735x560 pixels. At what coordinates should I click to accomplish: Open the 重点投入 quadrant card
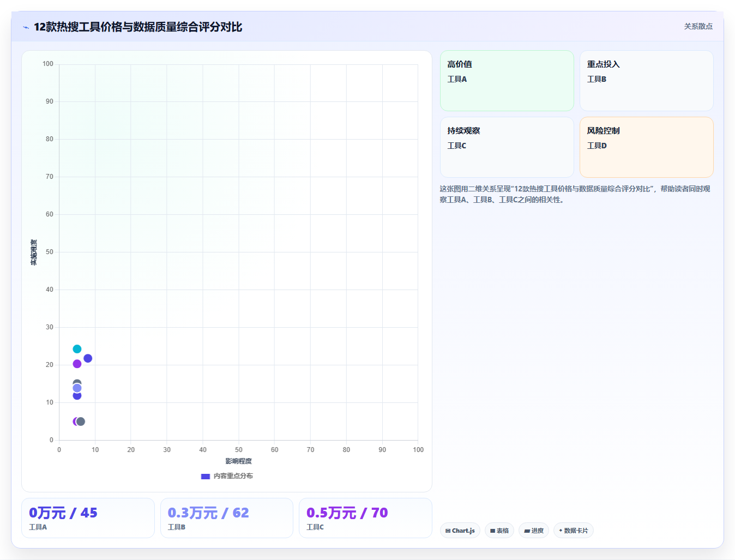647,81
